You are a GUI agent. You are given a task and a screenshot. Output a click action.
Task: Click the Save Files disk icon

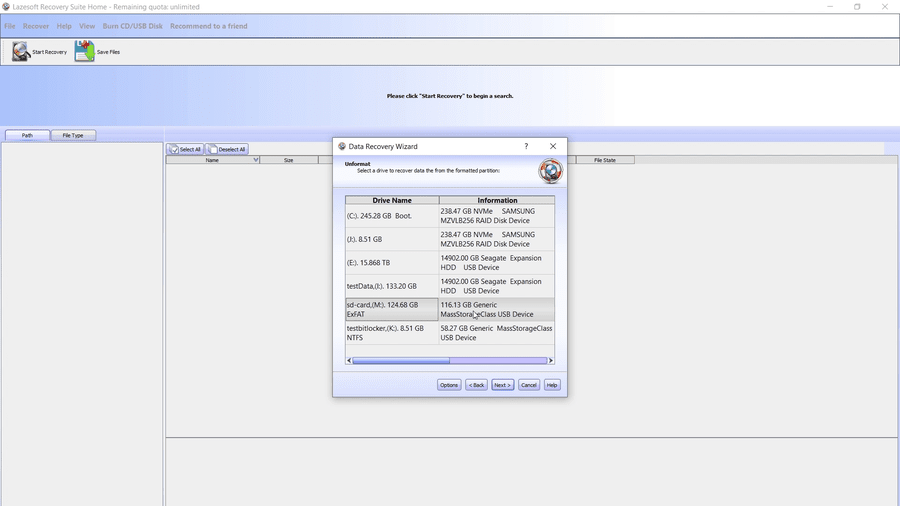pyautogui.click(x=84, y=52)
